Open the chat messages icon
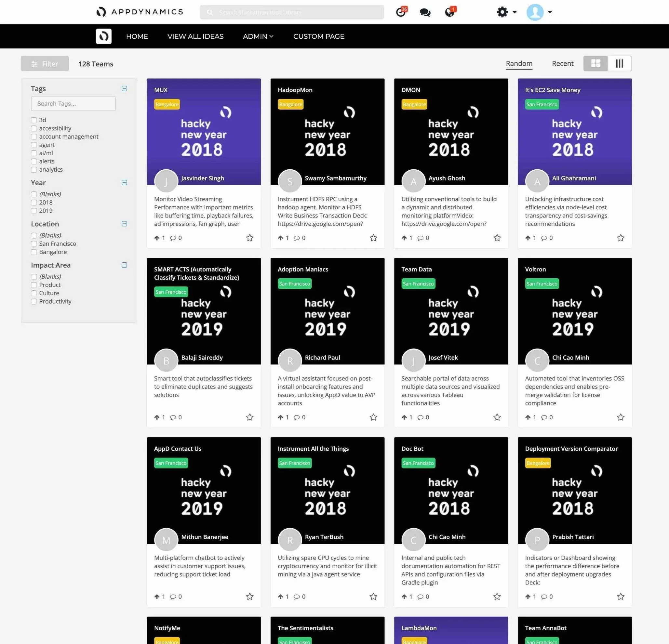The height and width of the screenshot is (644, 669). pyautogui.click(x=425, y=12)
